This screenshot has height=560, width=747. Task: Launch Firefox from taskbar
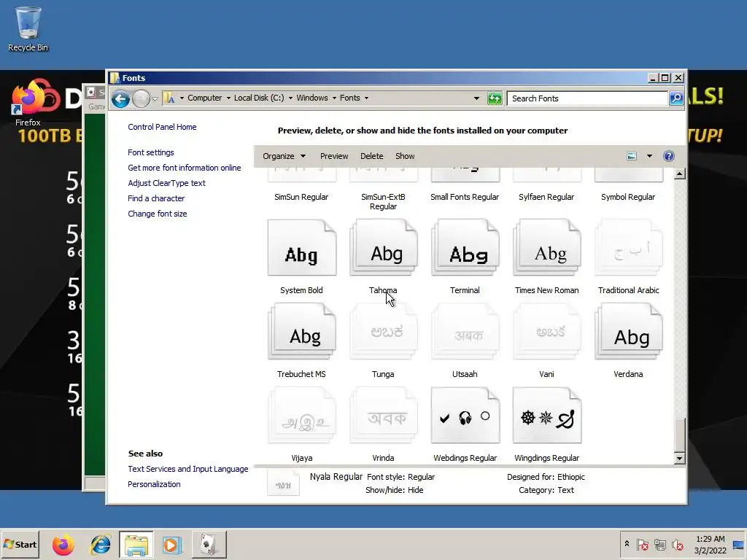coord(63,545)
